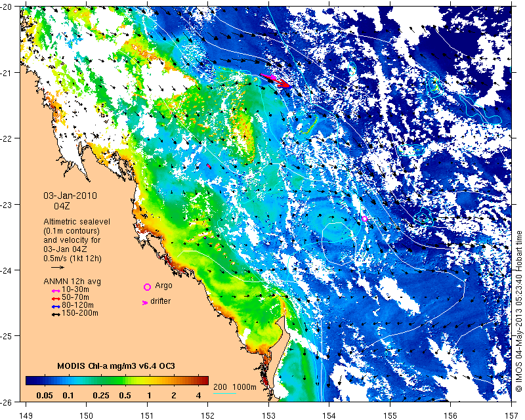Click the 04Z time label
The width and height of the screenshot is (525, 420).
tap(62, 206)
